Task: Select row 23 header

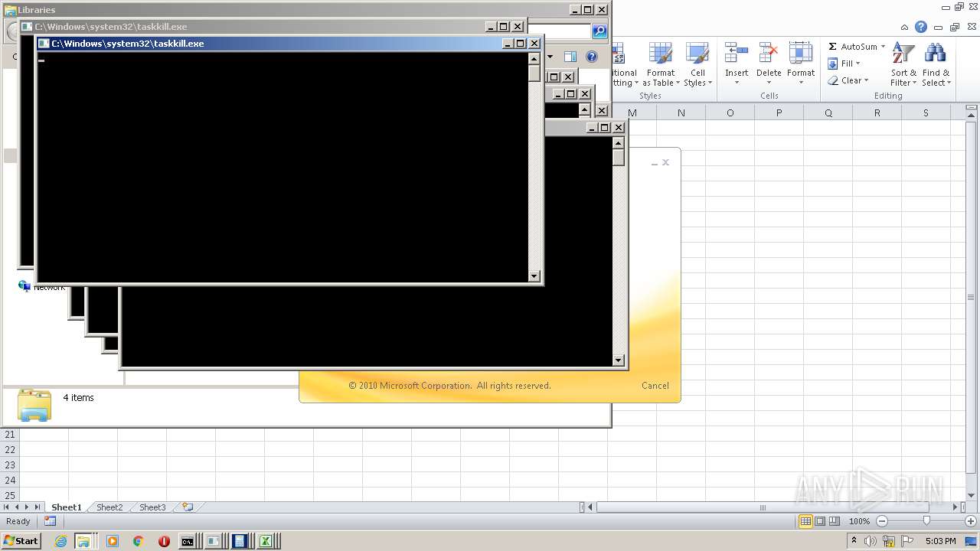Action: coord(10,465)
